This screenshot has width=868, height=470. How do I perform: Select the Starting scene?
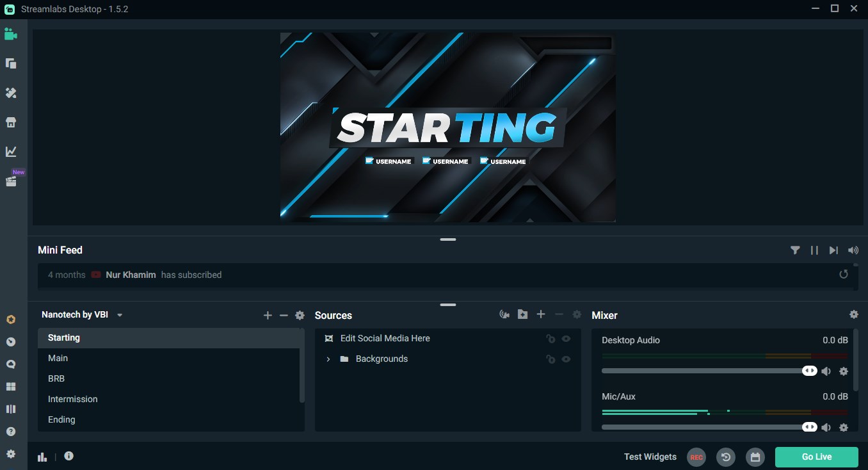pos(168,337)
